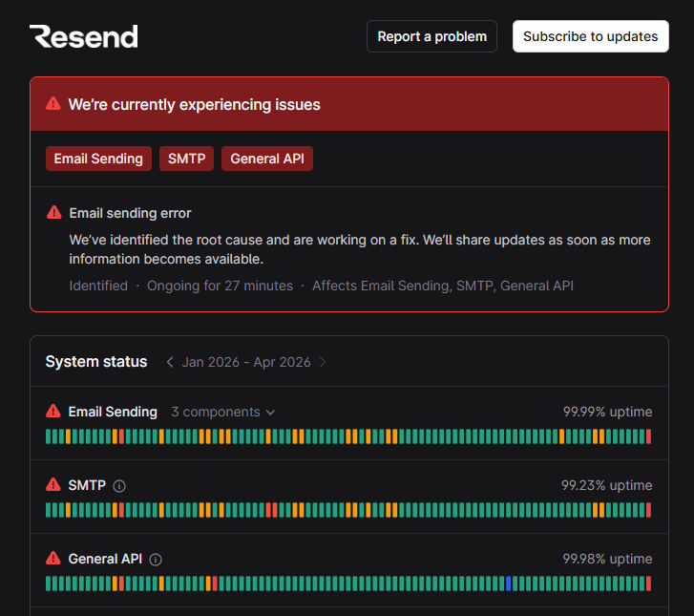
Task: Click the Report a problem button
Action: click(x=431, y=36)
